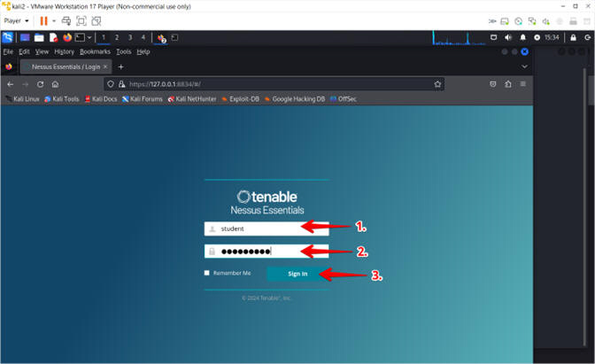Image resolution: width=595 pixels, height=364 pixels.
Task: Tick the Remember Me checkbox
Action: pyautogui.click(x=207, y=273)
